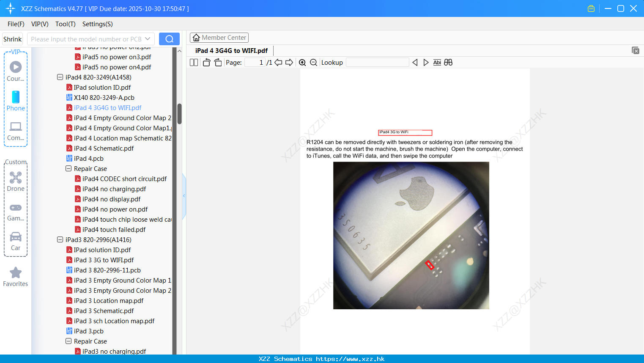
Task: Open iPad 3 Empty Ground Color Map 1
Action: (x=119, y=280)
